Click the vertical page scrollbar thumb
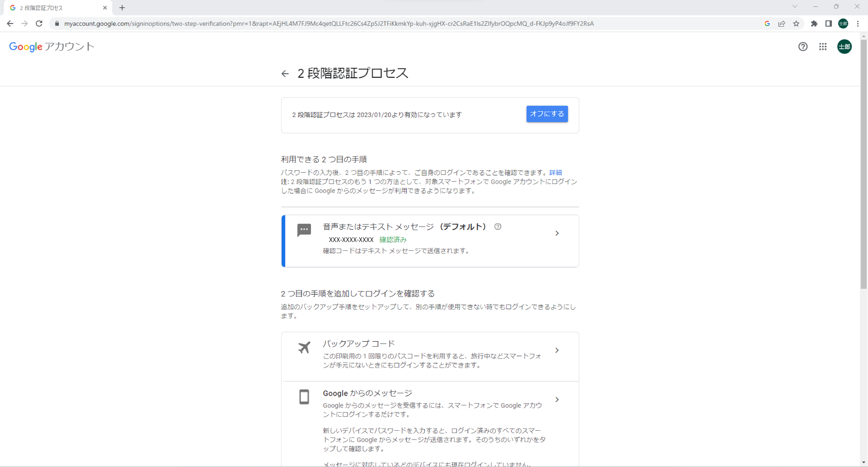The height and width of the screenshot is (467, 868). click(x=864, y=164)
